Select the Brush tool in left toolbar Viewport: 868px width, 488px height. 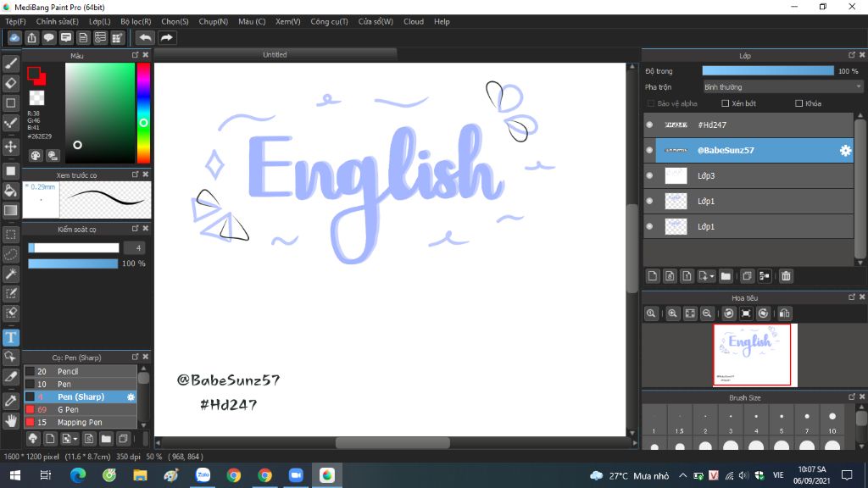10,64
